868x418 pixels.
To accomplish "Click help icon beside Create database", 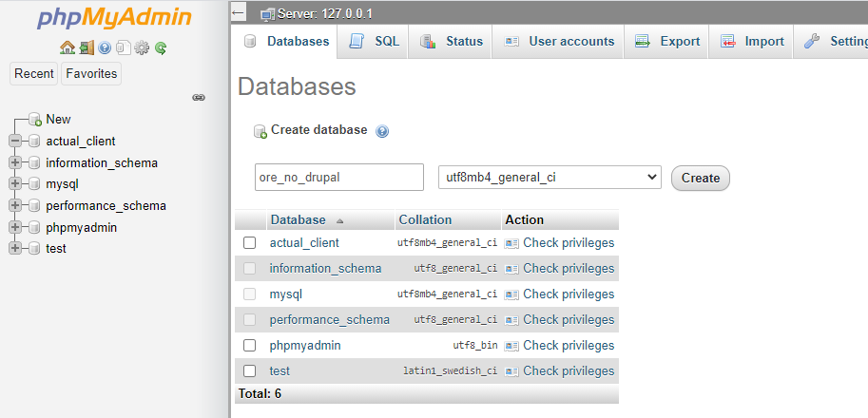I will tap(382, 131).
